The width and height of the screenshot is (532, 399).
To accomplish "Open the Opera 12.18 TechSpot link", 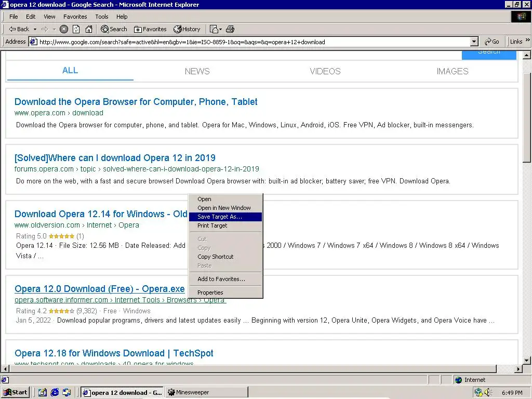I will tap(114, 353).
